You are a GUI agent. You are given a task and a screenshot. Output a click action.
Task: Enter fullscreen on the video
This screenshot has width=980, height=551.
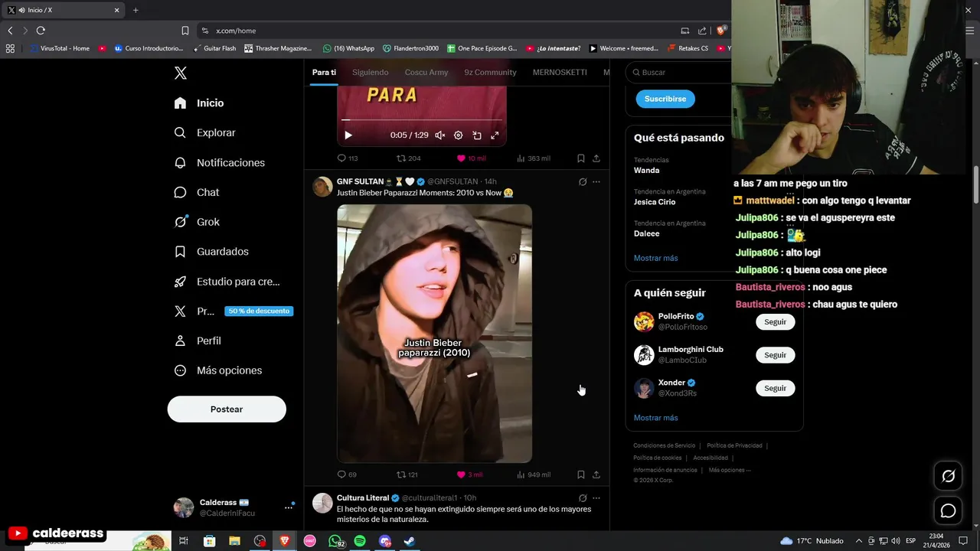[495, 135]
